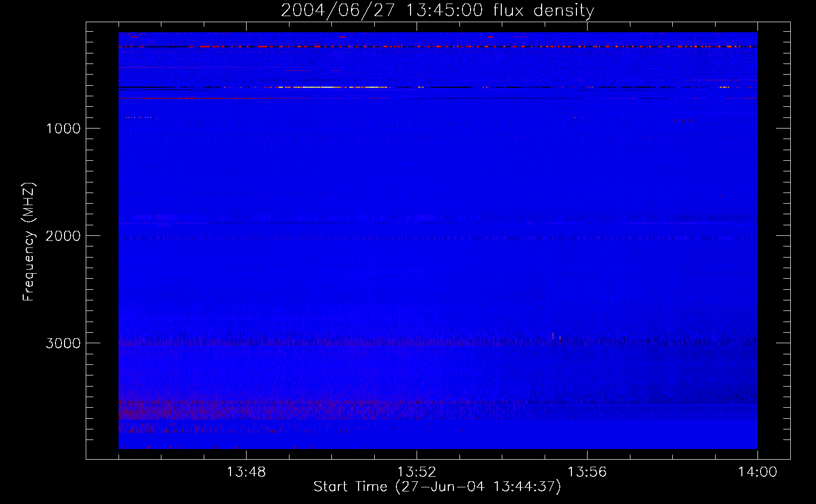Click the 13:48 time tick label

(x=246, y=472)
